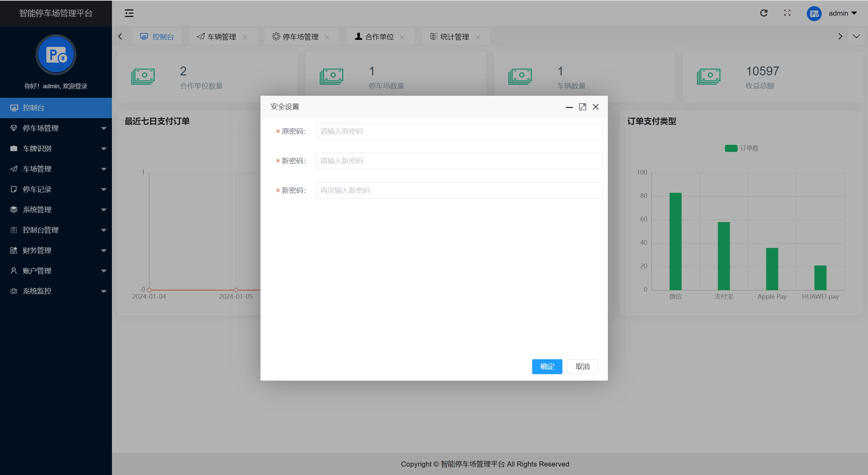Click the refresh icon in top bar
Image resolution: width=868 pixels, height=475 pixels.
pos(764,13)
